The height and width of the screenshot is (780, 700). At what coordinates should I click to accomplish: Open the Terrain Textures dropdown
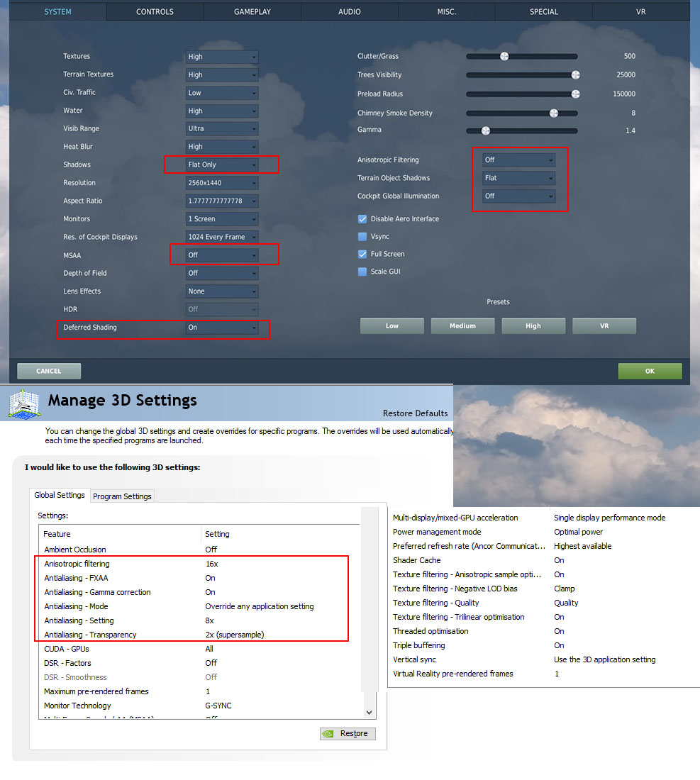click(222, 74)
